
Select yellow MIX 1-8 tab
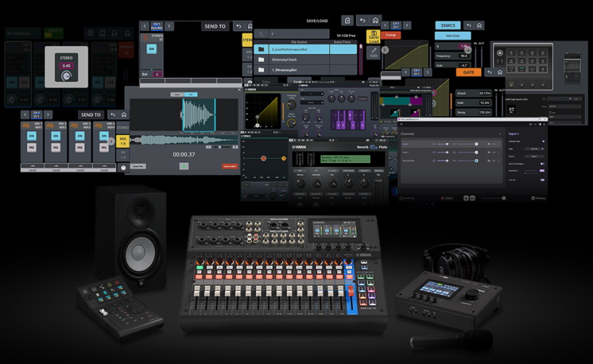pyautogui.click(x=123, y=142)
